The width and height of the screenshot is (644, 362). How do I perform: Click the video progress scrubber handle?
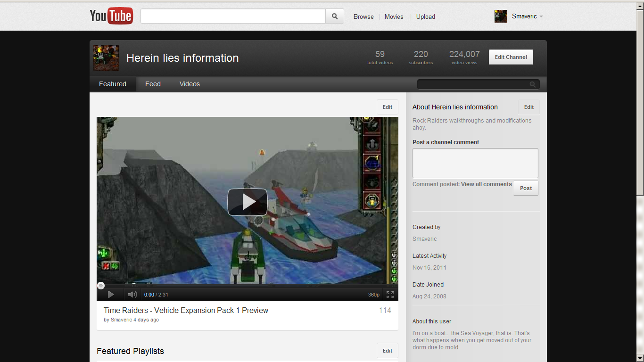[100, 286]
